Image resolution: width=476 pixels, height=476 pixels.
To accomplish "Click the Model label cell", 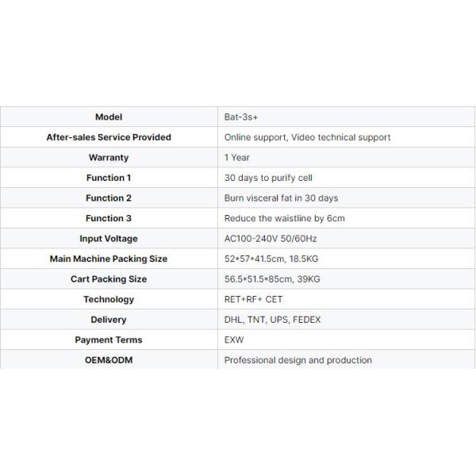I will tap(109, 117).
